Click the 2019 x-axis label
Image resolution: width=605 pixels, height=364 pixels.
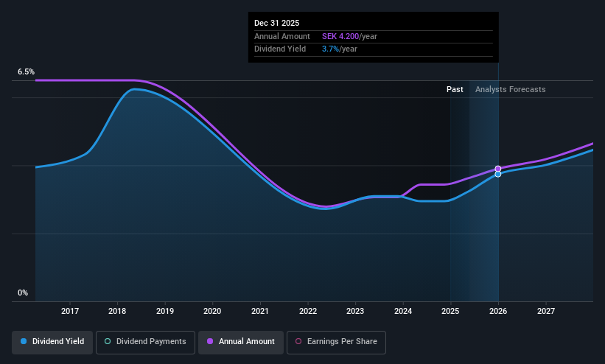[165, 311]
